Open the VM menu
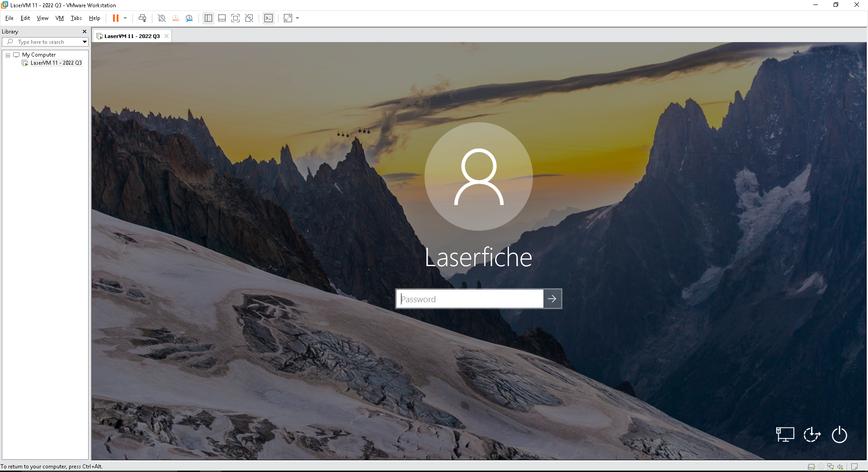The image size is (868, 472). 59,18
